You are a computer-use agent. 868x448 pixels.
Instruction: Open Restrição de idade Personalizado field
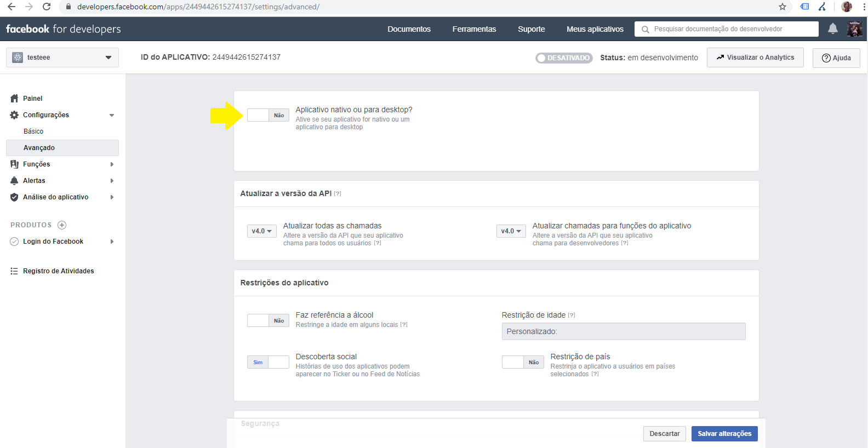(624, 331)
